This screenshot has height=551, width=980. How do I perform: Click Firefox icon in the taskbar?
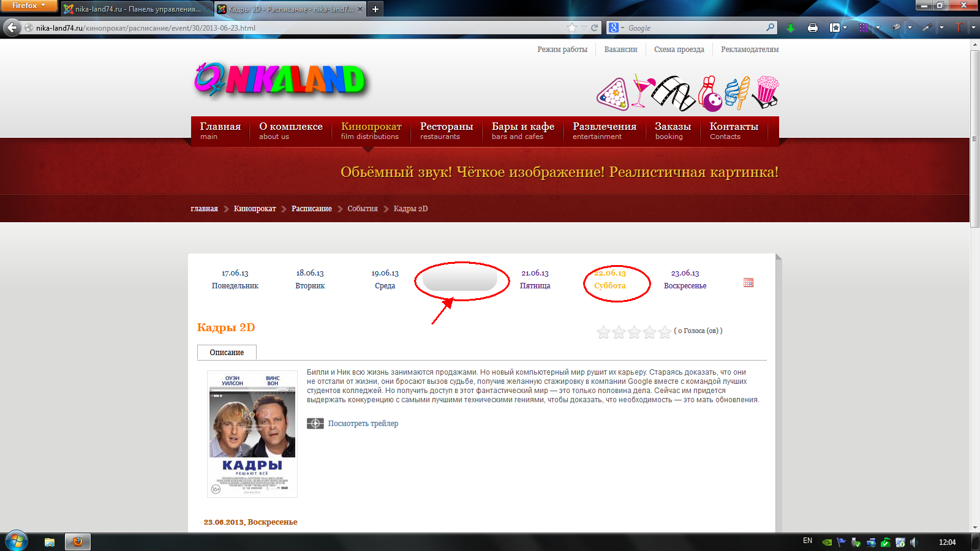point(78,542)
